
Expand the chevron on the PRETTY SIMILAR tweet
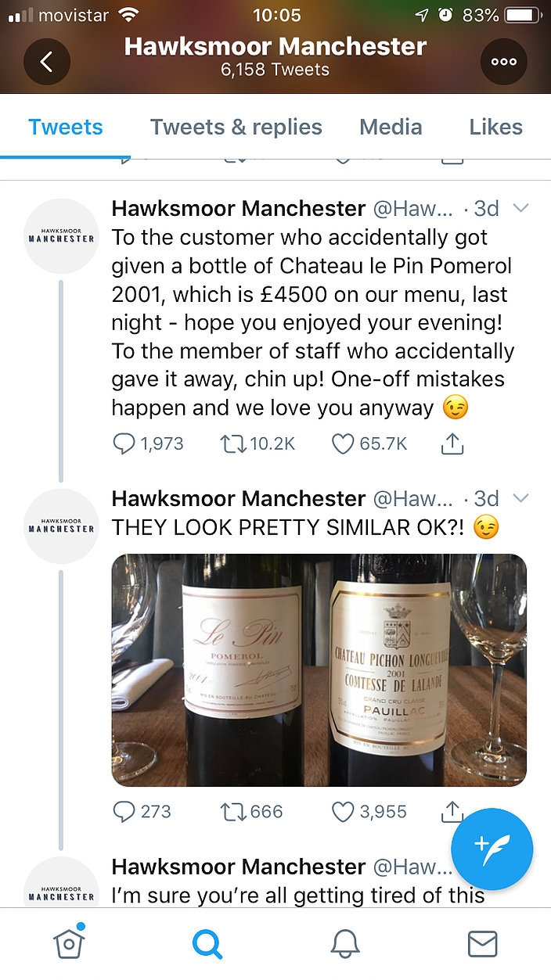520,499
